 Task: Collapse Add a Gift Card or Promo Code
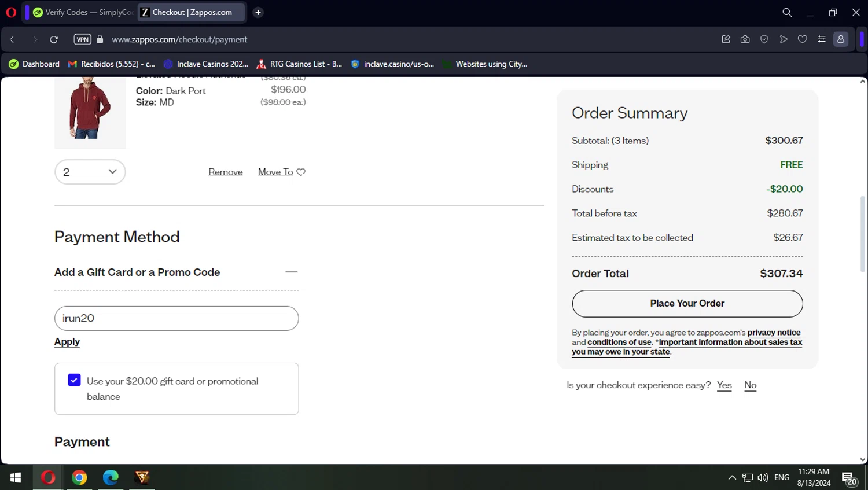291,272
